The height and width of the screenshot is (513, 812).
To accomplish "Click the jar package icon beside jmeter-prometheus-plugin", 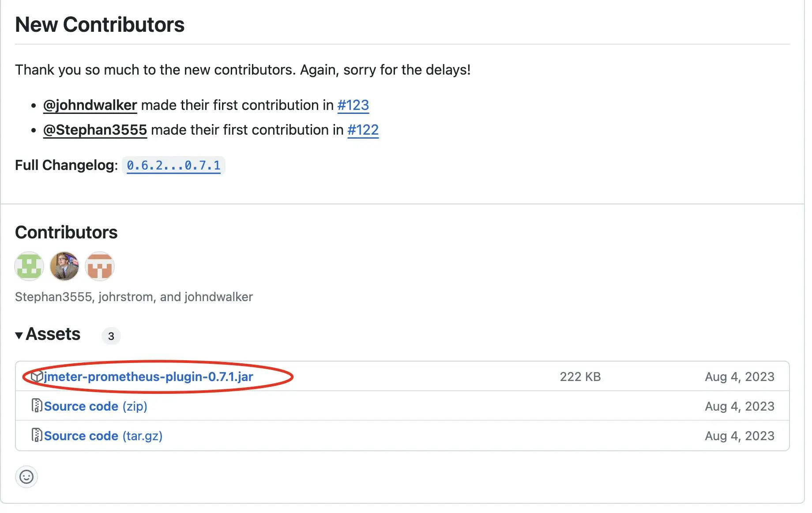I will click(37, 377).
